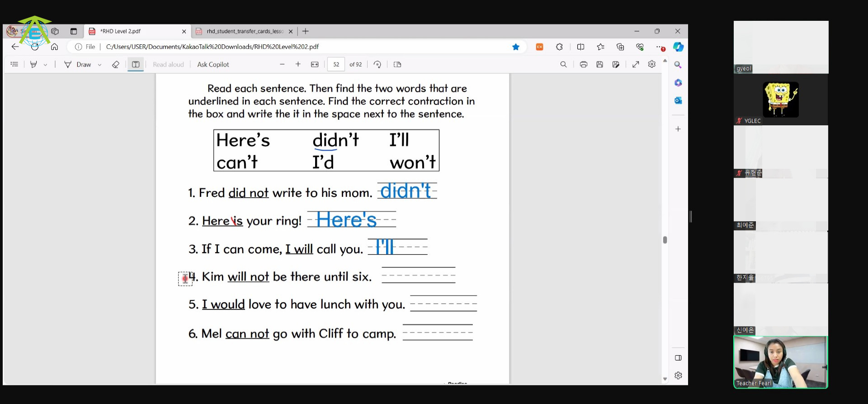868x404 pixels.
Task: Open the Extensions puzzle icon
Action: point(560,47)
